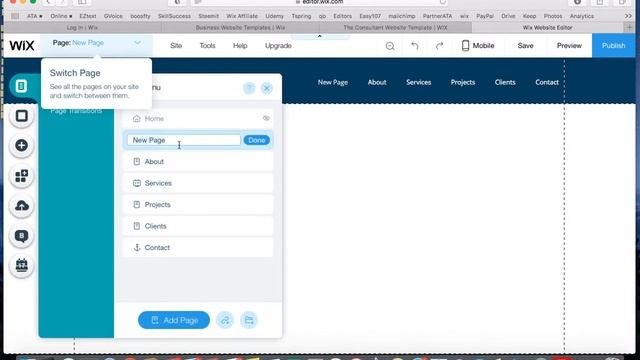
Task: Click About in site navigation
Action: 377,82
